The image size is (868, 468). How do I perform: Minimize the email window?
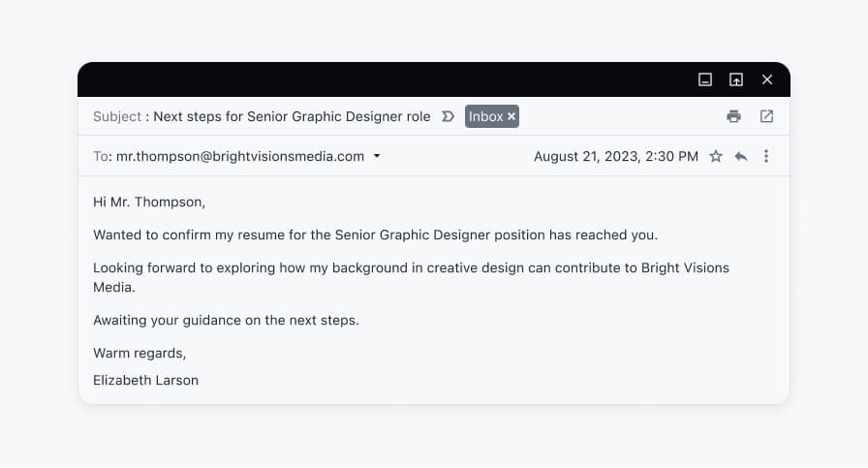(704, 79)
